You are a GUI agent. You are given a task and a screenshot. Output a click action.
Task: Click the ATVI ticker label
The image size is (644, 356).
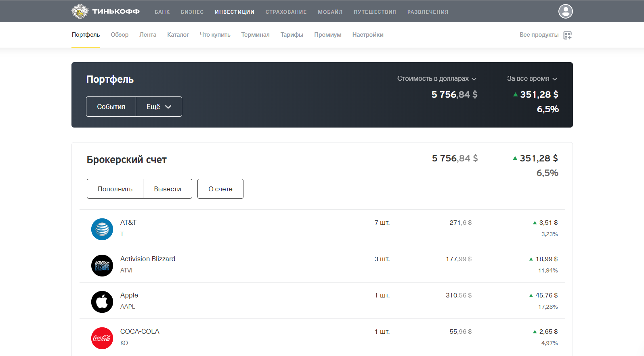point(126,270)
